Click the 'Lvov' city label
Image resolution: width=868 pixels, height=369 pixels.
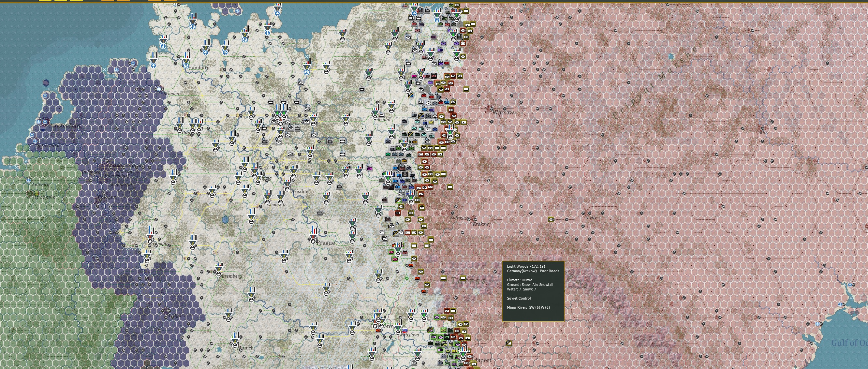(x=592, y=217)
